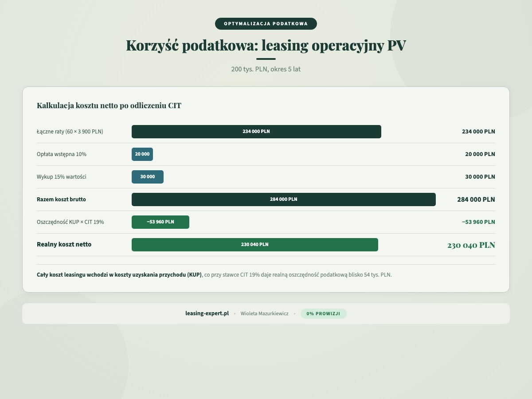Select the subtitle 200 tys. PLN, okres 5 lat
The image size is (532, 399).
[x=265, y=69]
